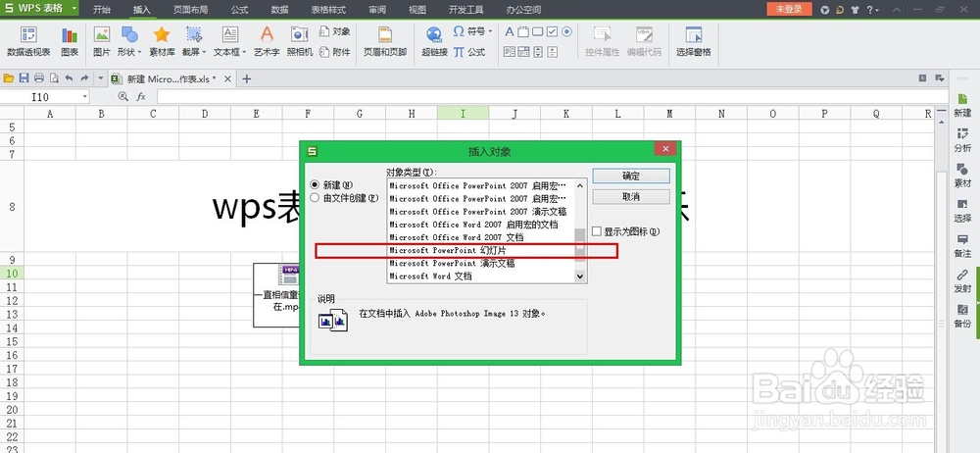Open the 素材库 star icon
This screenshot has height=453, width=980.
click(162, 42)
